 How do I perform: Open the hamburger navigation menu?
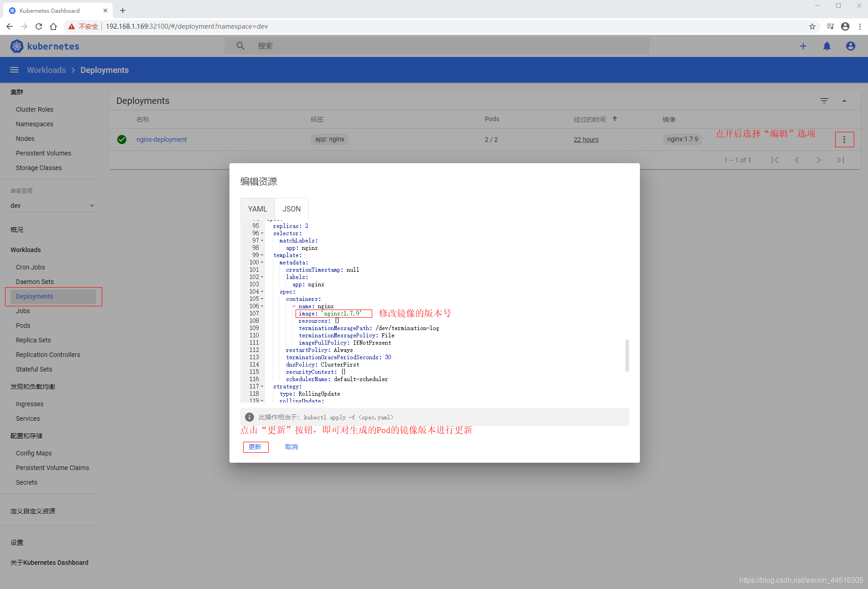pyautogui.click(x=14, y=70)
